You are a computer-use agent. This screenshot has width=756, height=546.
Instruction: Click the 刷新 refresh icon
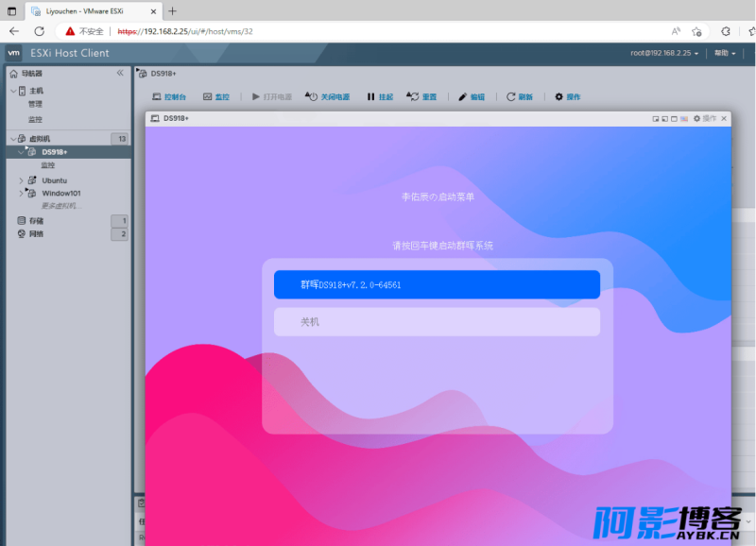click(511, 96)
